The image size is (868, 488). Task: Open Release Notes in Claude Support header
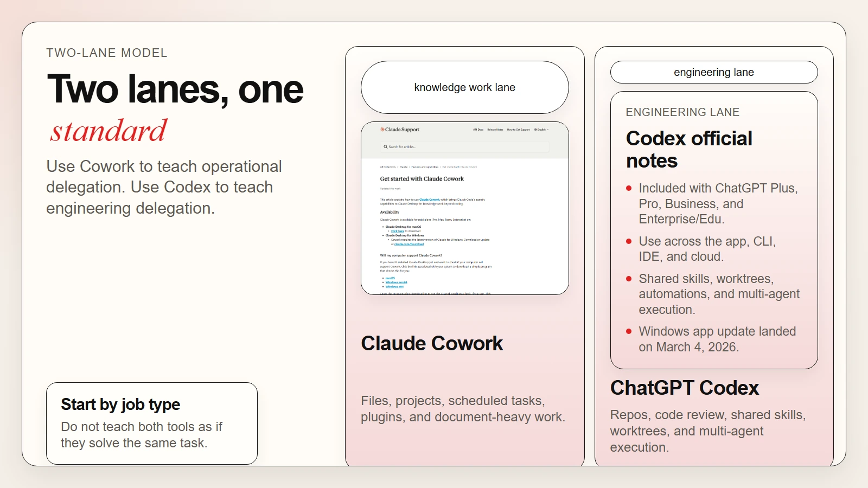(495, 130)
